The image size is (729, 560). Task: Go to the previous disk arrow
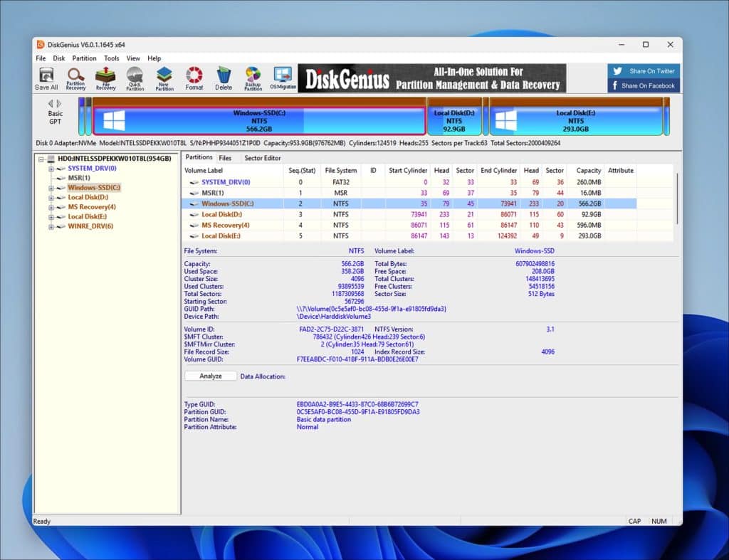click(51, 104)
